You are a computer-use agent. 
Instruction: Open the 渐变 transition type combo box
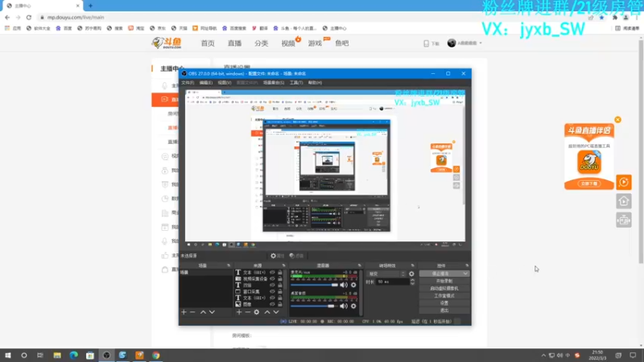coord(387,274)
